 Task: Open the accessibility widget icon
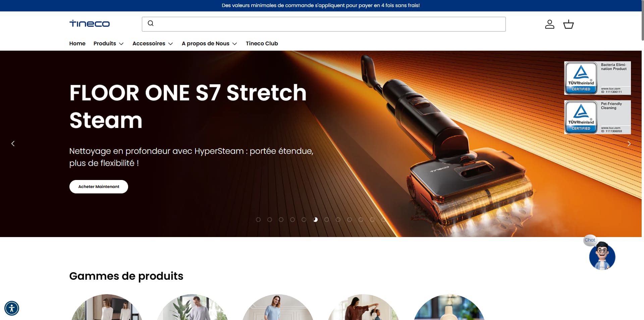point(12,308)
